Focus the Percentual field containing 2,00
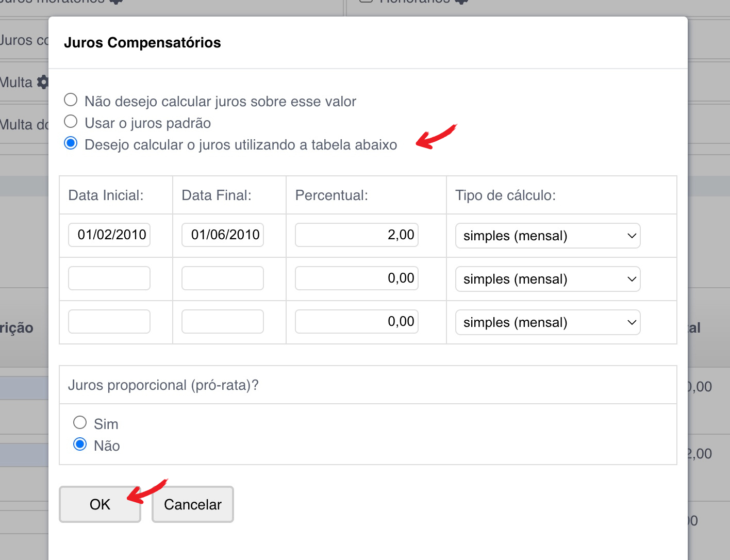This screenshot has width=730, height=560. click(x=357, y=235)
